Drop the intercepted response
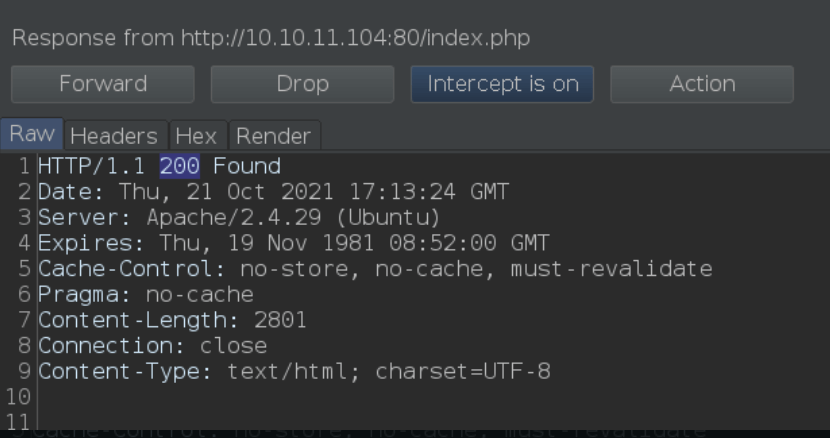Image resolution: width=830 pixels, height=438 pixels. (302, 84)
